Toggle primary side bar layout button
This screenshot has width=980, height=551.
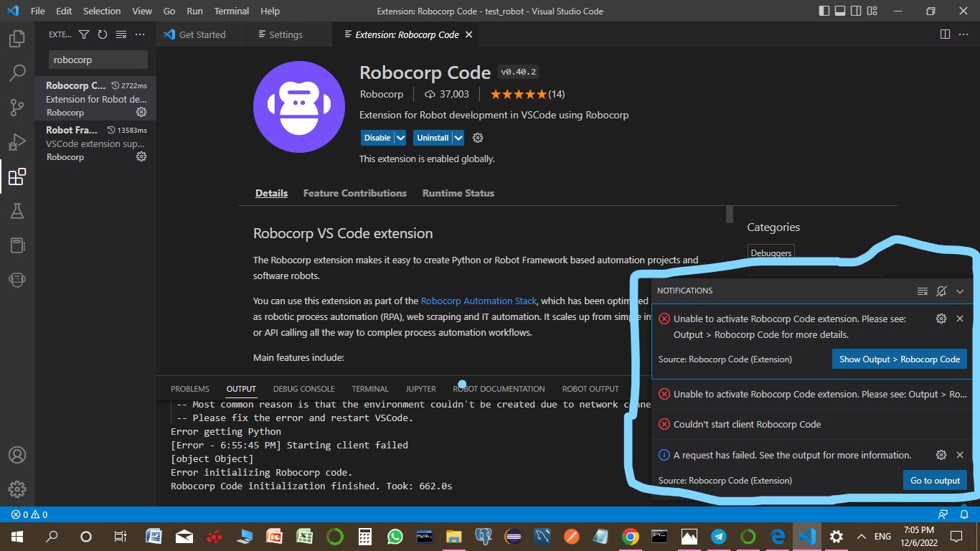tap(825, 11)
